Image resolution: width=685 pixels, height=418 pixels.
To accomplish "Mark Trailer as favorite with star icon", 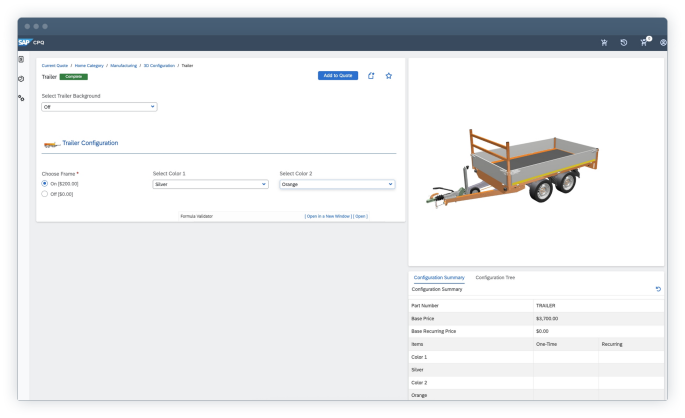I will (x=389, y=75).
